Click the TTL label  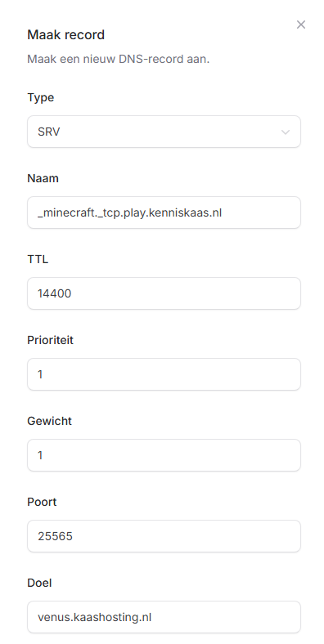[x=38, y=259]
